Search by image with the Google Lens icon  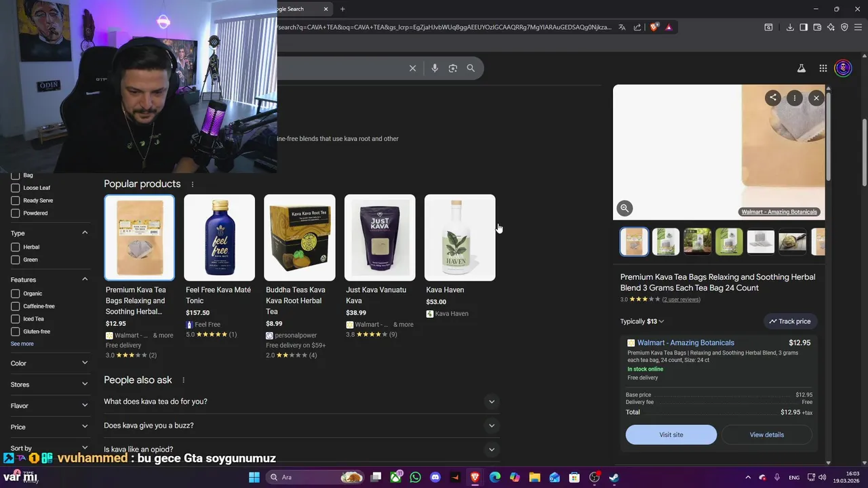tap(453, 68)
